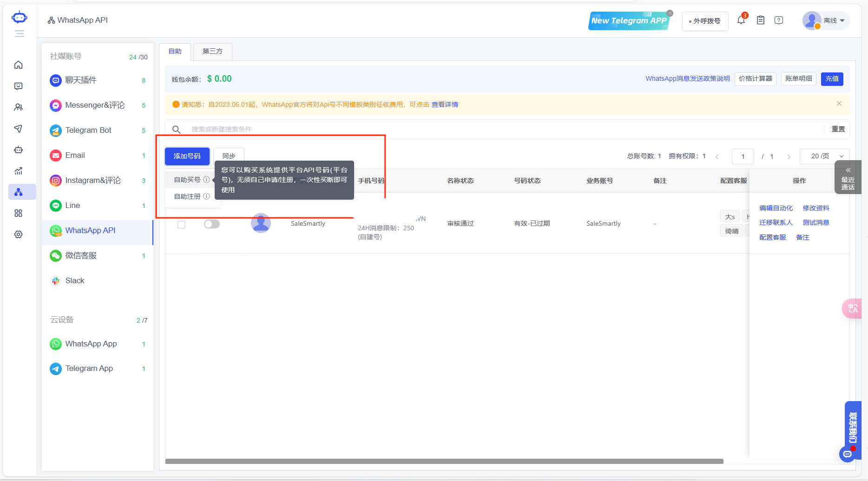868x481 pixels.
Task: Switch to the 第三方 tab
Action: [x=212, y=52]
